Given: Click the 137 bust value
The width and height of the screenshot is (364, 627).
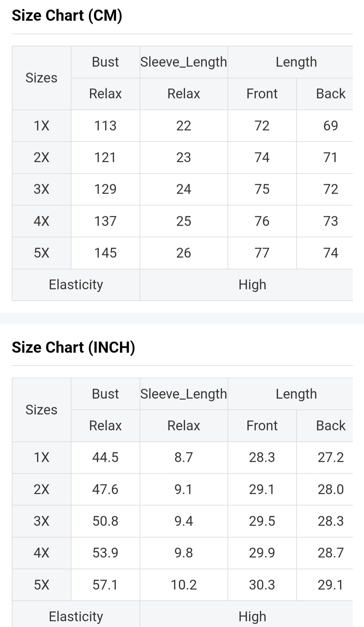Looking at the screenshot, I should tap(105, 221).
